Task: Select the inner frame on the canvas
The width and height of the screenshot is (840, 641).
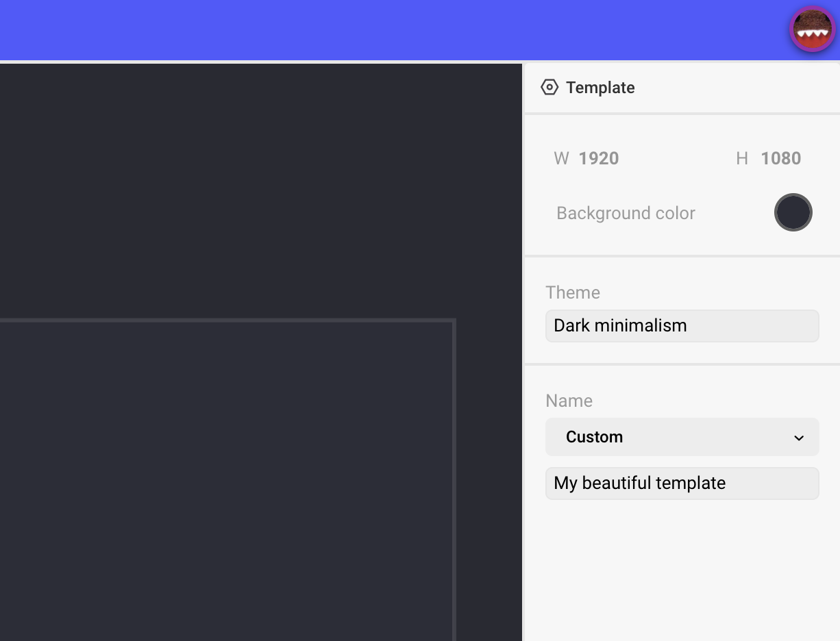Action: click(x=226, y=479)
